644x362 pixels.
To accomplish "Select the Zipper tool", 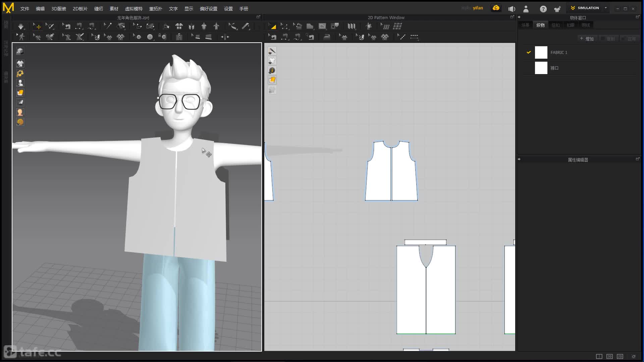I will 179,37.
